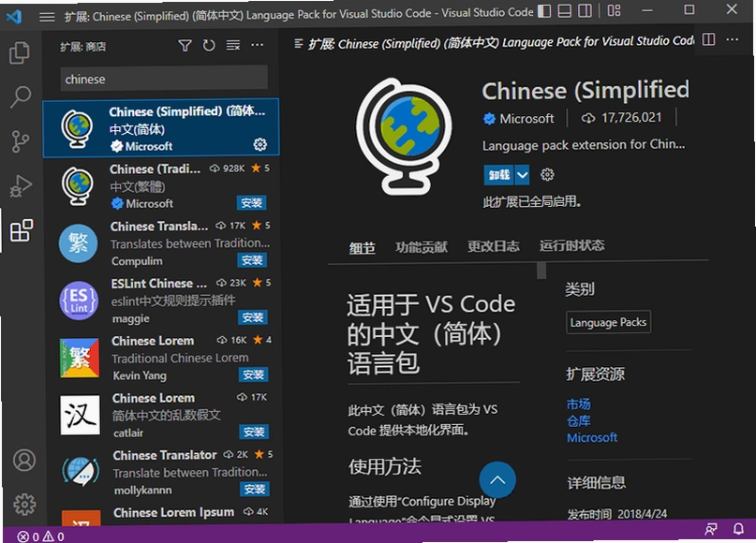The width and height of the screenshot is (756, 543).
Task: Install Chinese Lorem by Kevin Yang
Action: 253,374
